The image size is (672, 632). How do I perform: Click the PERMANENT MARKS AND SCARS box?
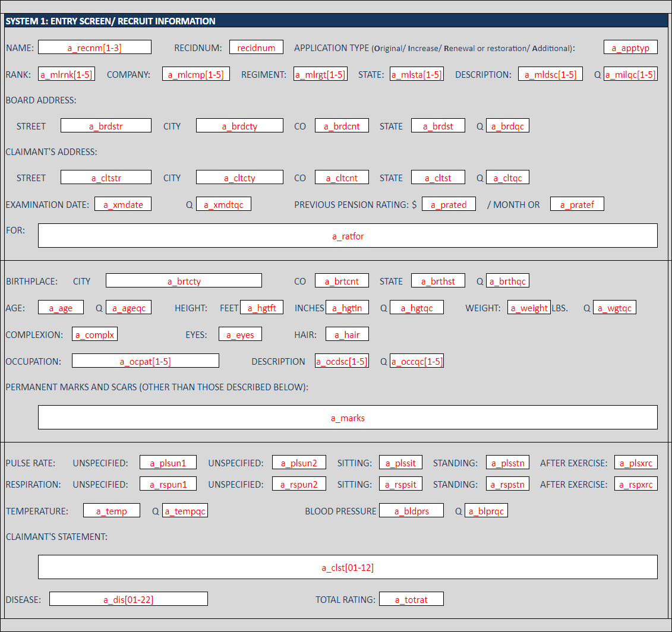348,418
